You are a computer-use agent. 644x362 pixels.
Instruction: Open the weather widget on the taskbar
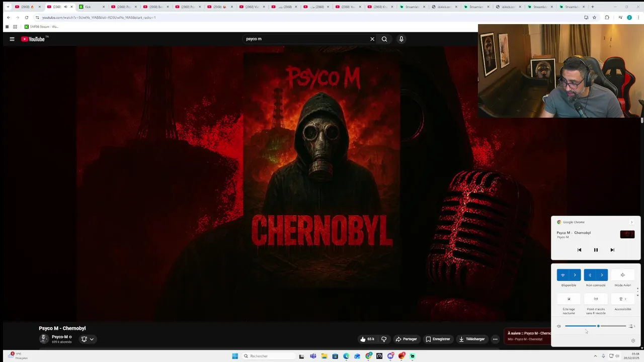pyautogui.click(x=18, y=356)
